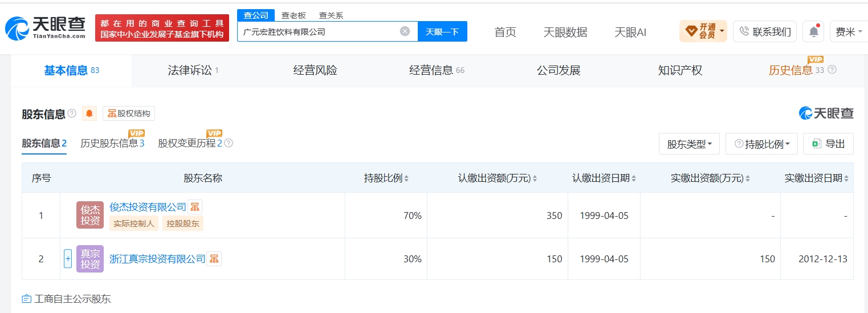Open the 股权结构 equity structure button
The width and height of the screenshot is (868, 313).
coord(129,113)
